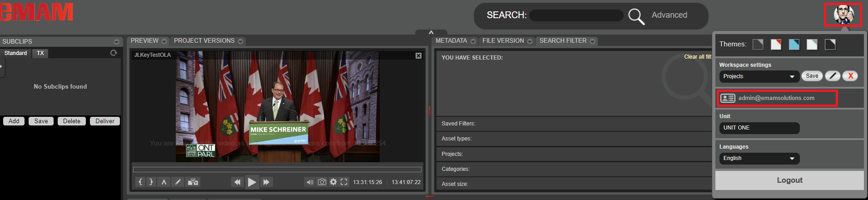
Task: Select the PROJECT VERSIONS tab
Action: [204, 40]
